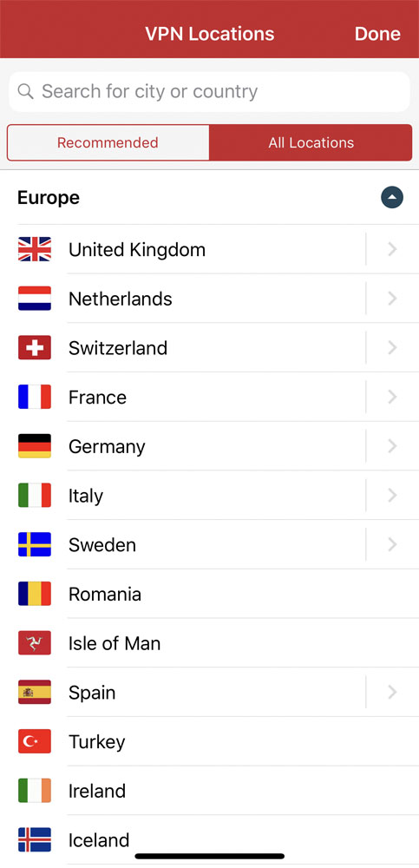Image resolution: width=419 pixels, height=868 pixels.
Task: Tap the Isle of Man flag
Action: [35, 643]
